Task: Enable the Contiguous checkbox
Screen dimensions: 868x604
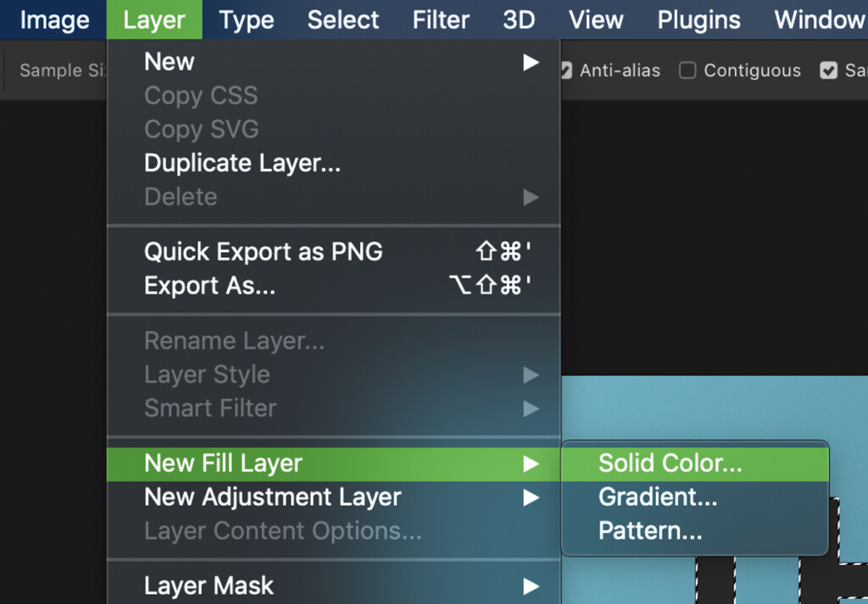Action: pyautogui.click(x=688, y=71)
